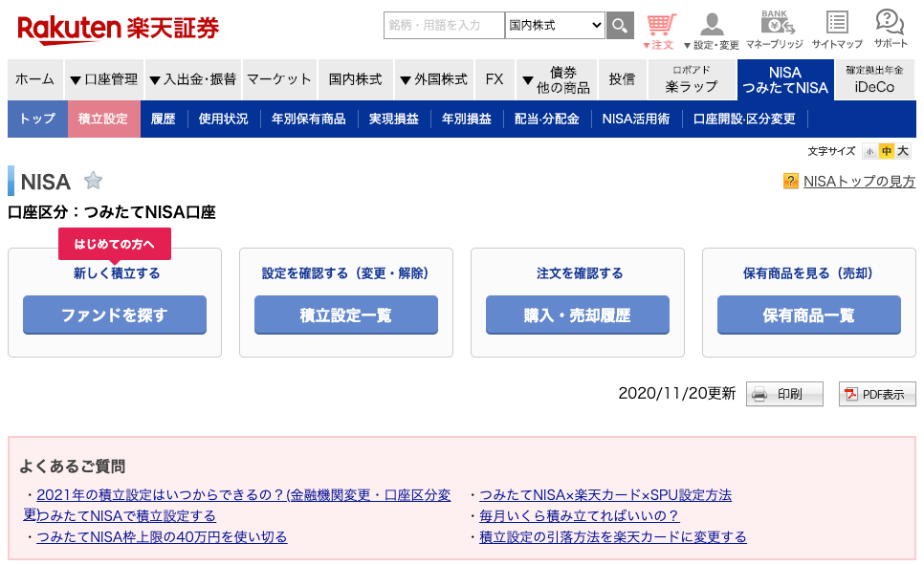Click the よくあるご質問 heading
Screen dimensions: 924x565
tap(73, 467)
